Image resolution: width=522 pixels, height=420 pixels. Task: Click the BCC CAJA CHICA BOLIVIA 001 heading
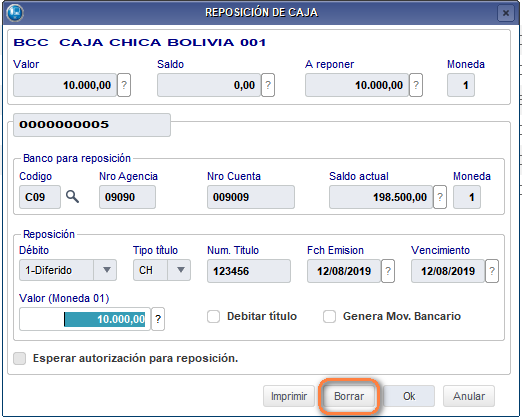(140, 43)
